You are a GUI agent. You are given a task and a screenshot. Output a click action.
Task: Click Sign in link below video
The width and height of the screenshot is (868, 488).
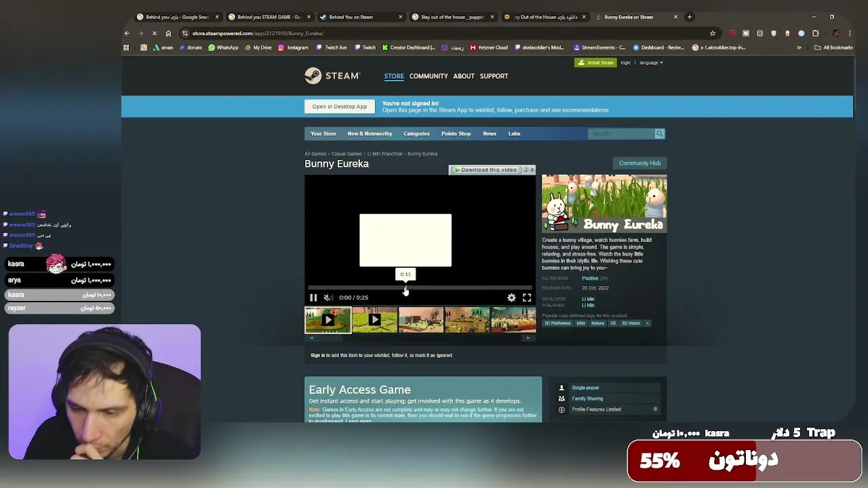pyautogui.click(x=317, y=355)
